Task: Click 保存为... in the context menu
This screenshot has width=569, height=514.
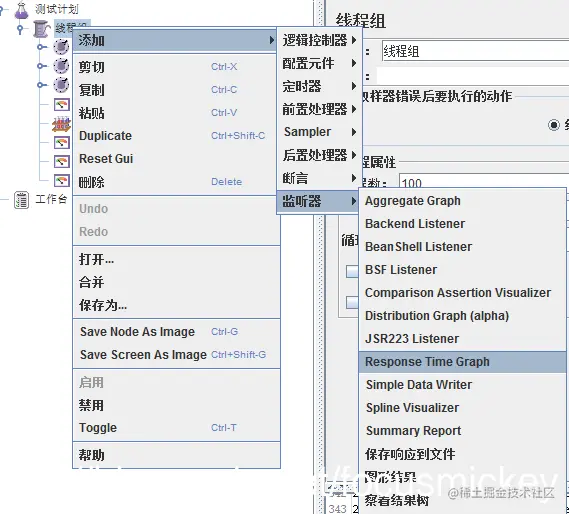Action: 177,305
